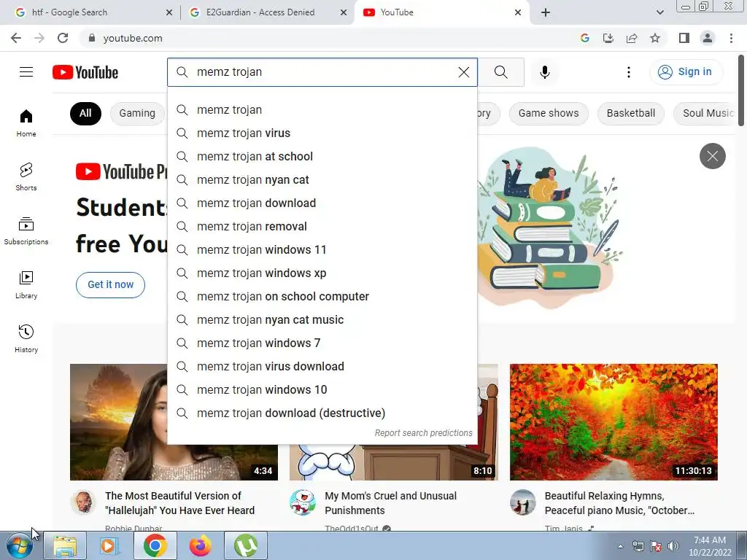Viewport: 747px width, 560px height.
Task: Choose suggestion 'memz trojan virus'
Action: pyautogui.click(x=322, y=133)
